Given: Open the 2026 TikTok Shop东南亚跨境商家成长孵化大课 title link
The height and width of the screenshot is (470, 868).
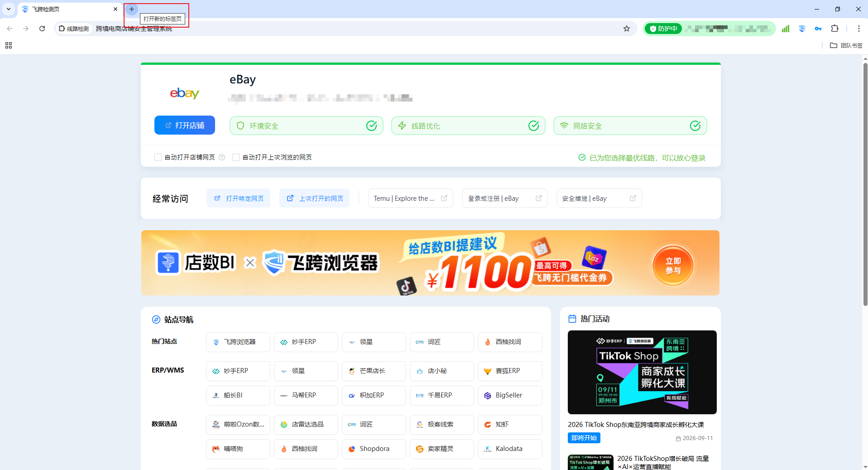Looking at the screenshot, I should [x=636, y=425].
